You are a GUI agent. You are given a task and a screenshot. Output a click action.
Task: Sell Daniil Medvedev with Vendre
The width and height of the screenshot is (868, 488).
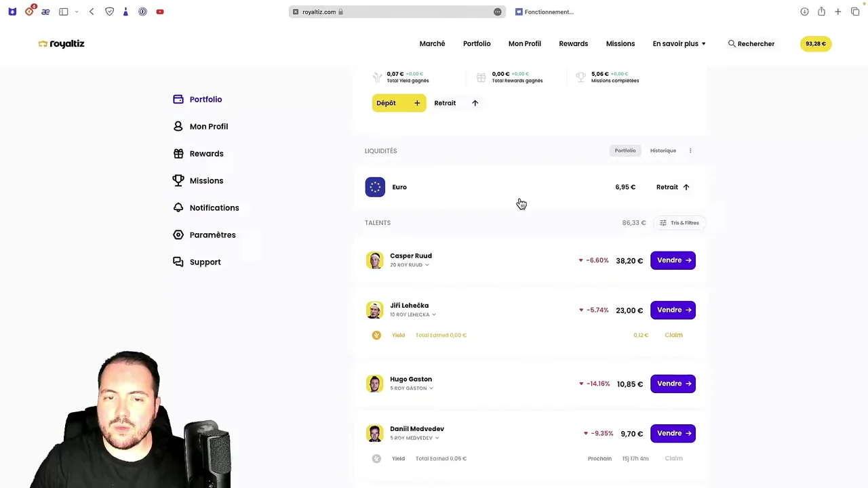[x=673, y=433]
